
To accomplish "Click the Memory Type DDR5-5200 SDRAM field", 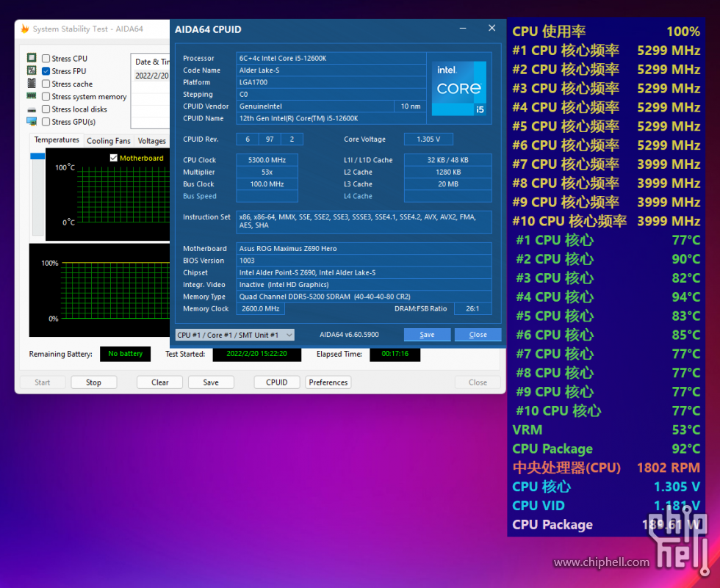I will (364, 297).
